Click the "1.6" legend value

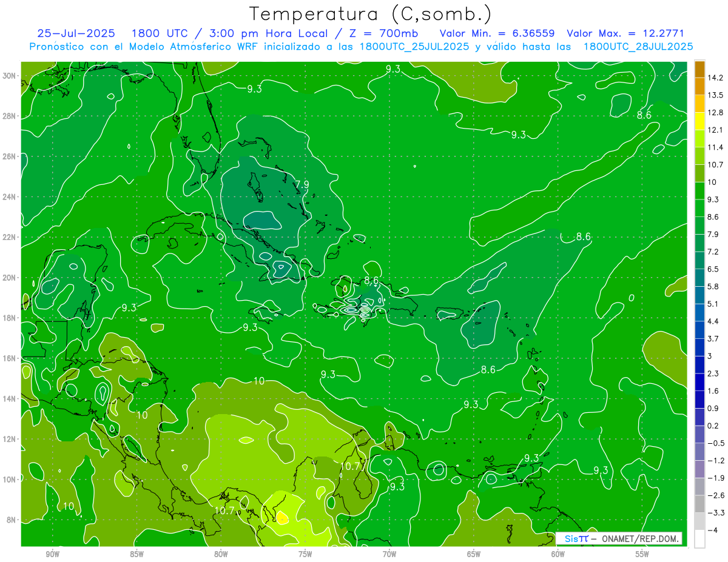pos(713,391)
